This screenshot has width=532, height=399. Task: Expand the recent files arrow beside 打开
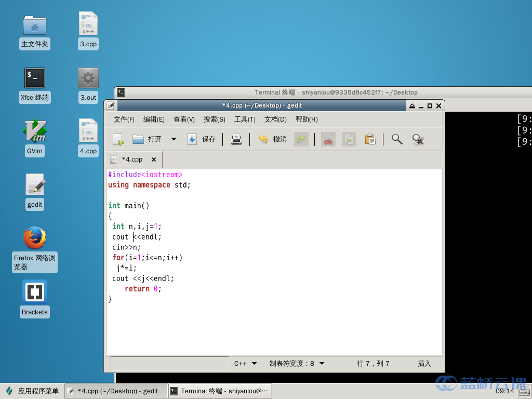coord(174,139)
